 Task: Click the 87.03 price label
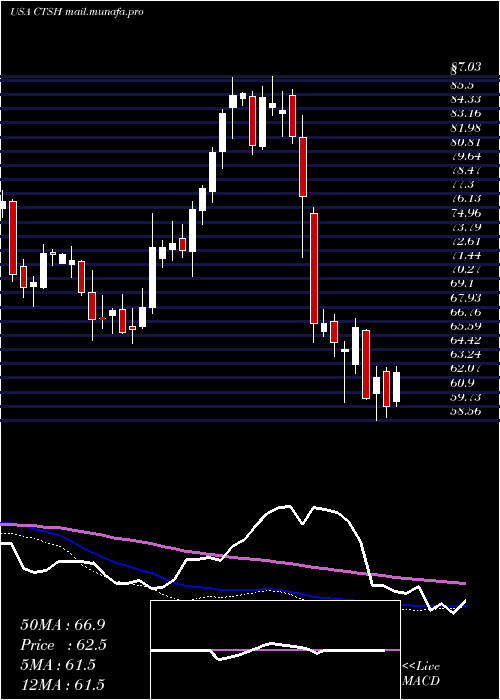click(465, 68)
